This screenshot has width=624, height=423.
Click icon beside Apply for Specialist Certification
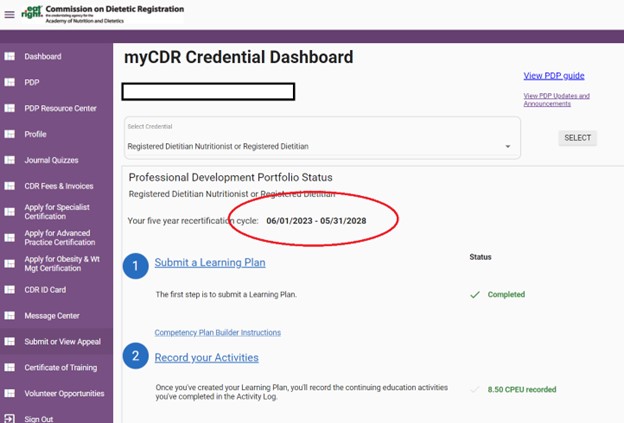click(x=10, y=212)
